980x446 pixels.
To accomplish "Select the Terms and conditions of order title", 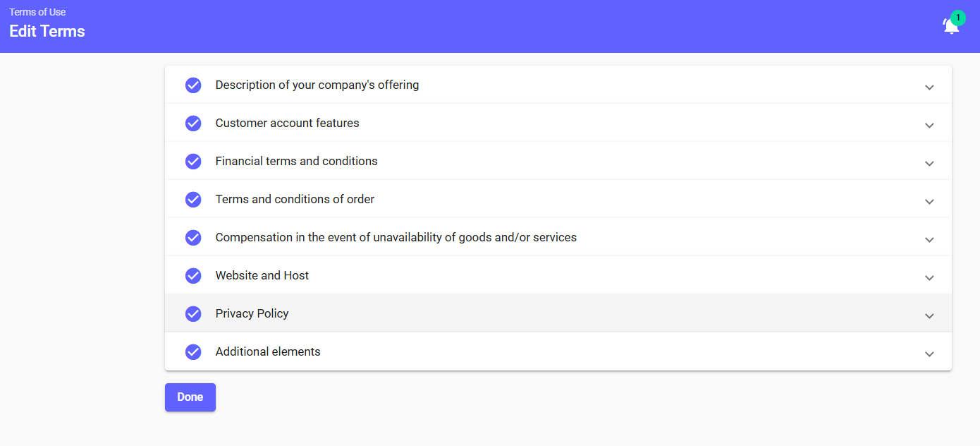I will click(x=295, y=200).
